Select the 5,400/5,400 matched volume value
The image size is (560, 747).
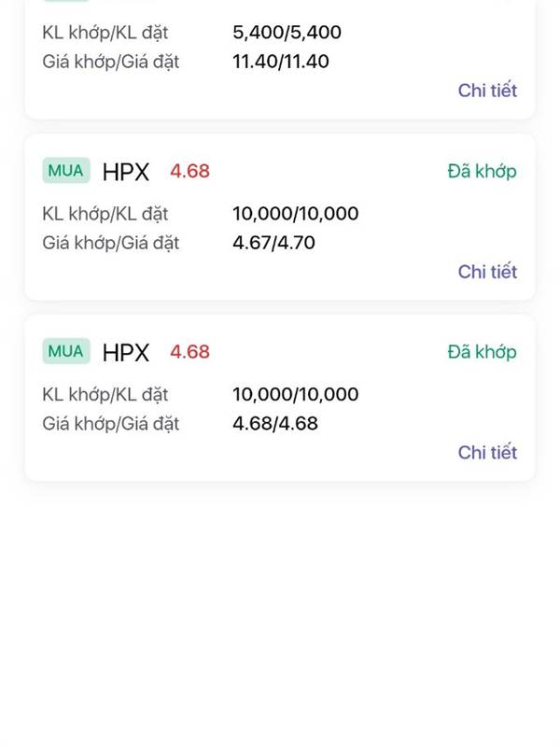tap(287, 33)
